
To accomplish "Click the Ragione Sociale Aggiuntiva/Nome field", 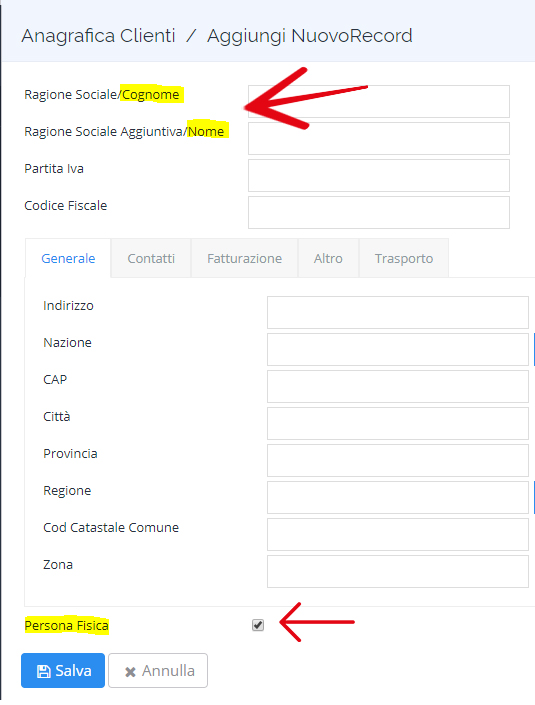I will pyautogui.click(x=379, y=138).
